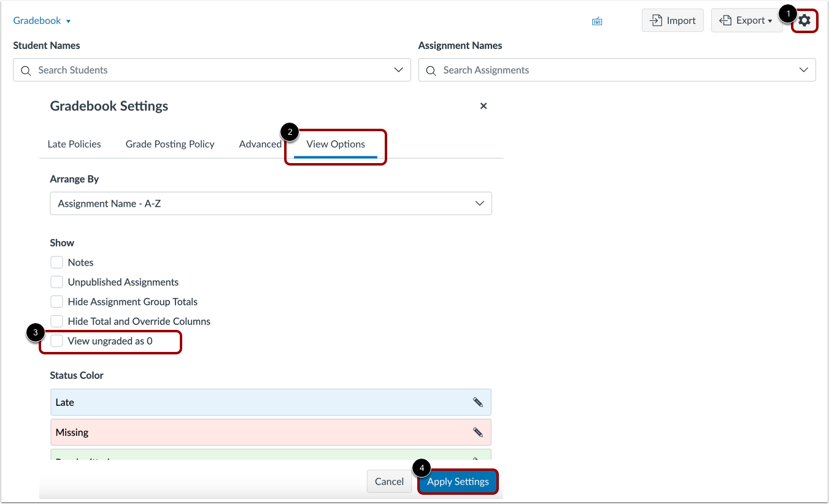Open Gradebook settings via gear icon

pyautogui.click(x=804, y=20)
